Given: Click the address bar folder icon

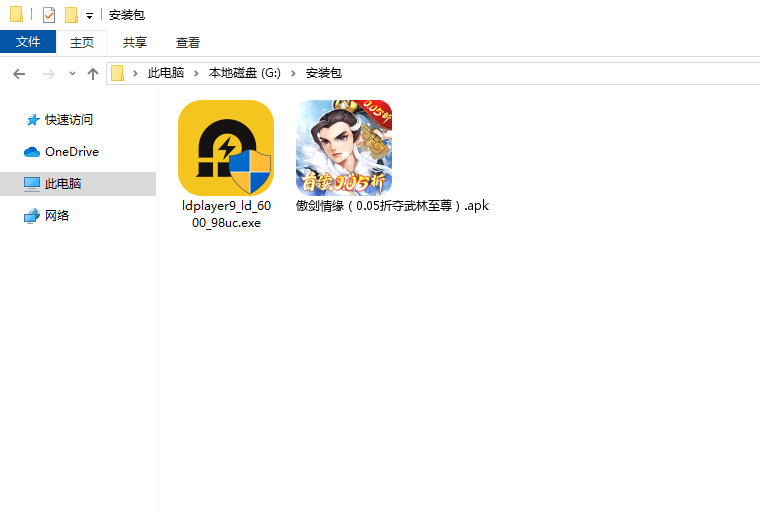Looking at the screenshot, I should pyautogui.click(x=117, y=73).
